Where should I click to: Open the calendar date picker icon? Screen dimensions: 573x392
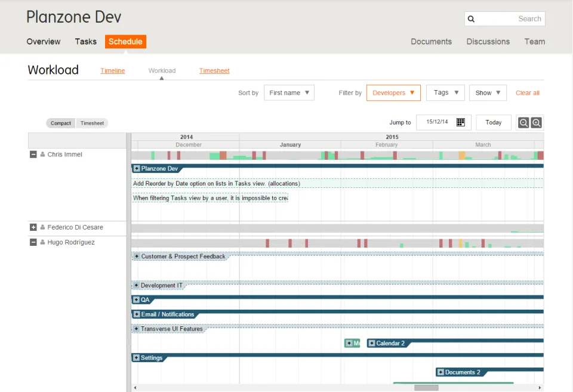pos(460,122)
